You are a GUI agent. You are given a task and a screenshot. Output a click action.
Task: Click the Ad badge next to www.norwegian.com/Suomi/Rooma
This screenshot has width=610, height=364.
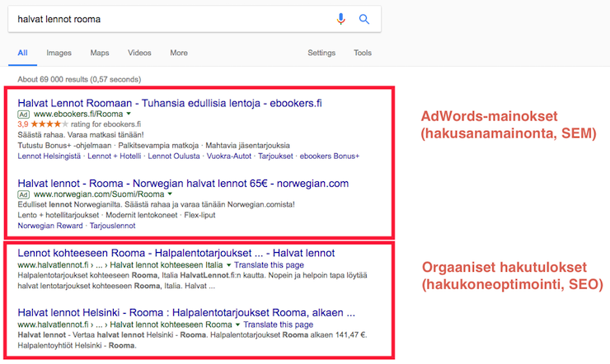pos(23,194)
